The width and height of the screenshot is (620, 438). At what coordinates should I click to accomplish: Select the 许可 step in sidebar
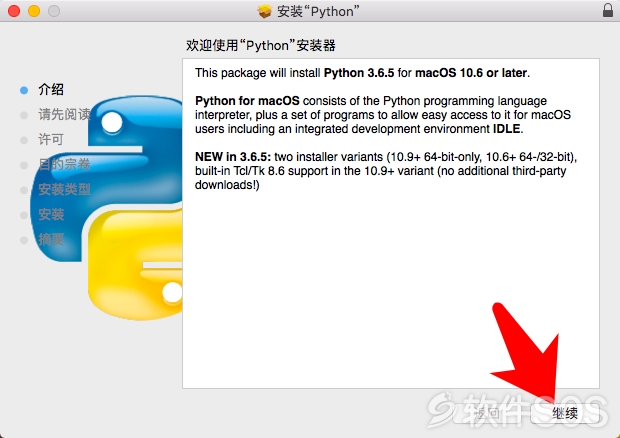click(51, 140)
